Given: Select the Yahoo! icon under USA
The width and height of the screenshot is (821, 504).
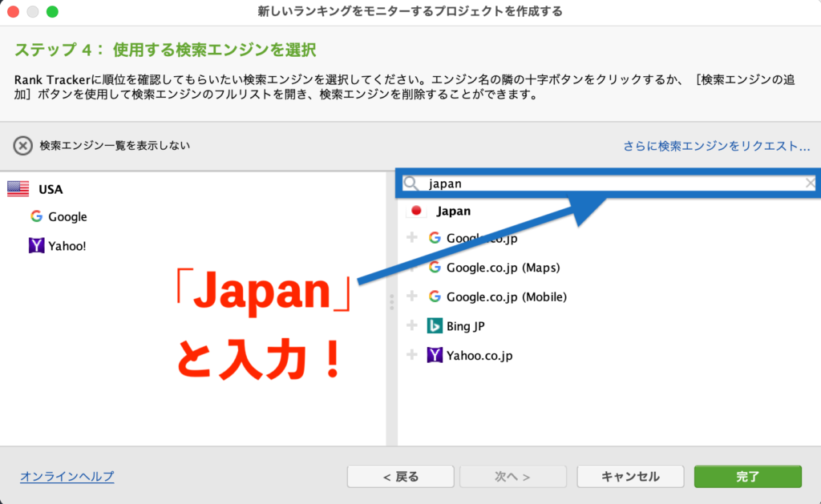Looking at the screenshot, I should [36, 245].
